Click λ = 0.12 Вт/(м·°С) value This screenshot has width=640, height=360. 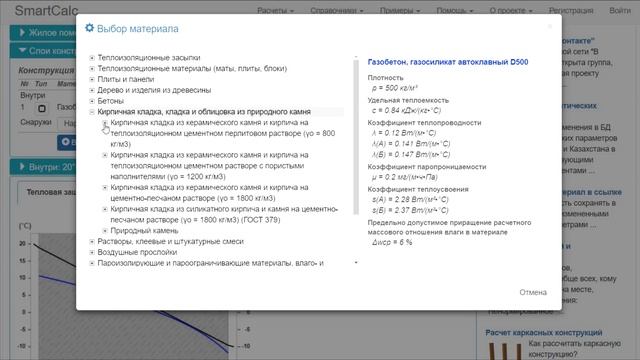click(404, 133)
